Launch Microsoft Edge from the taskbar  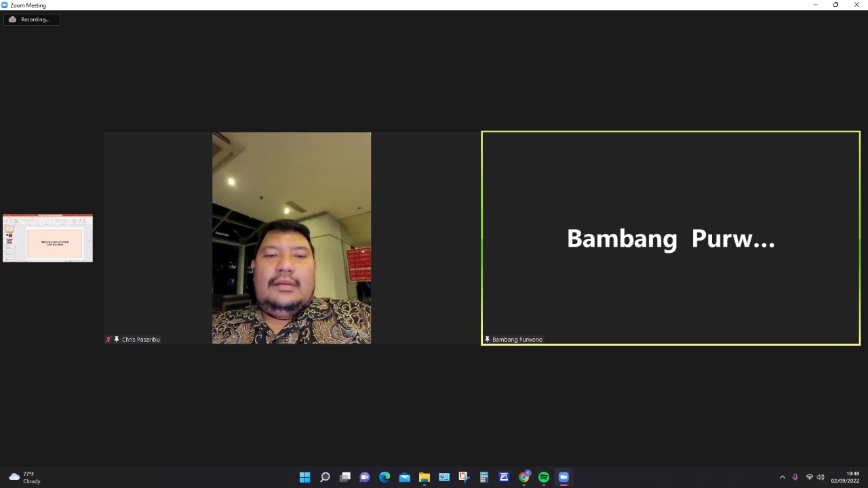coord(384,477)
